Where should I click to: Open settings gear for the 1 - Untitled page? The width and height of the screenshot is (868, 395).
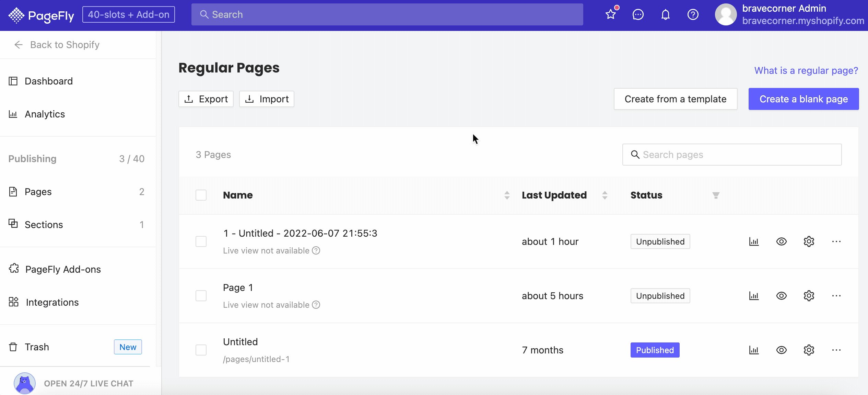click(809, 241)
